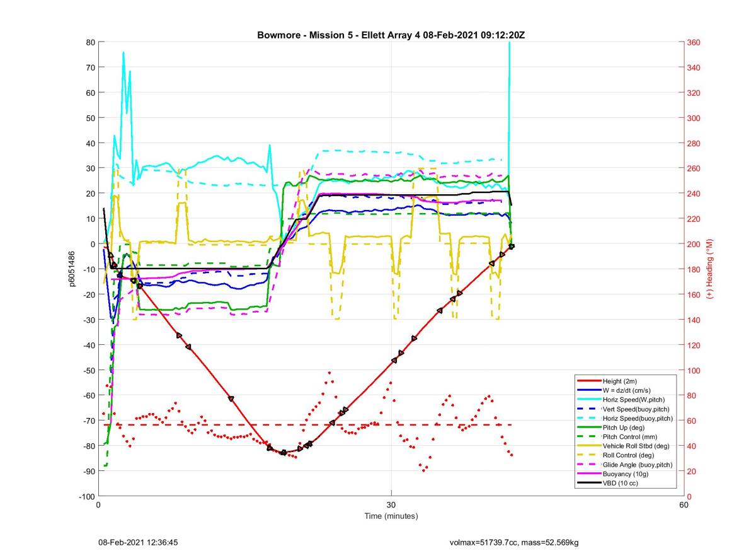Click the magenta Buoyancy line swatch in legend
Image resolution: width=756 pixels, height=558 pixels.
(x=588, y=474)
